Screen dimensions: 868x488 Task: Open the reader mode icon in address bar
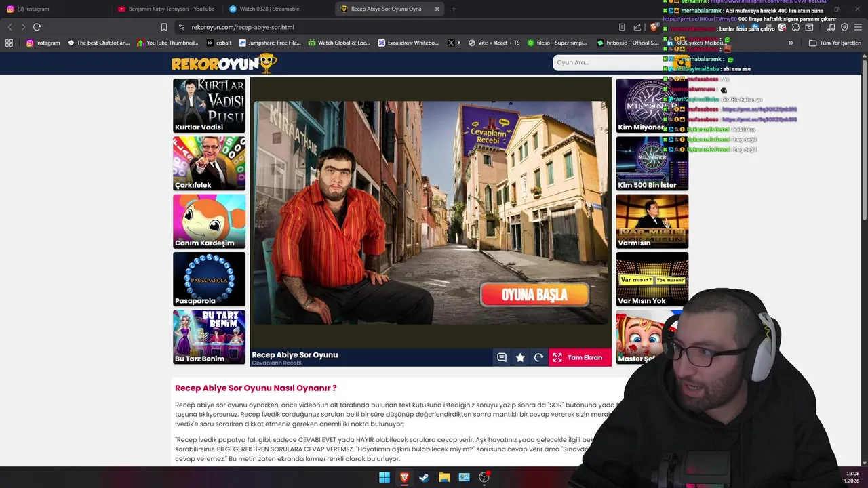pos(622,27)
